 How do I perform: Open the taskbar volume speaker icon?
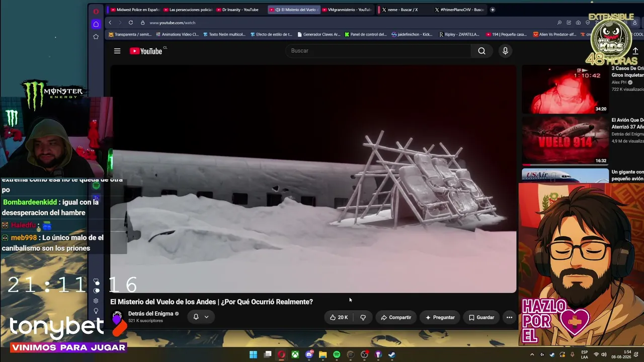(604, 354)
